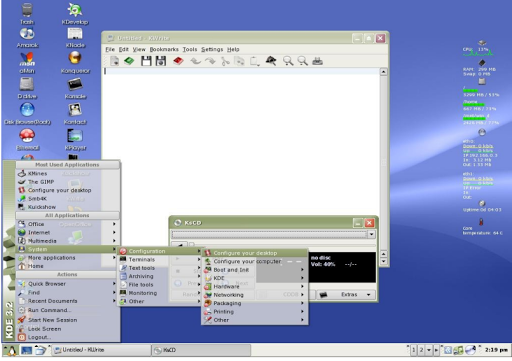Click Logout in K menu
This screenshot has height=361, width=512.
tap(68, 337)
